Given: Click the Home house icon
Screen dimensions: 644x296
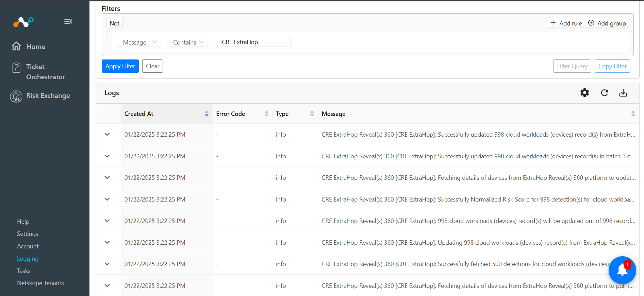Looking at the screenshot, I should tap(16, 46).
